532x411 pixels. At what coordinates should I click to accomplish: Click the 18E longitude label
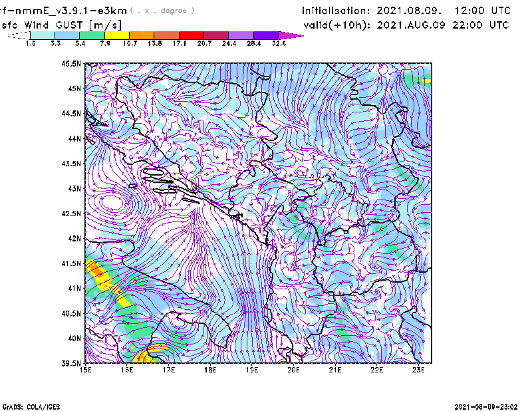[210, 370]
